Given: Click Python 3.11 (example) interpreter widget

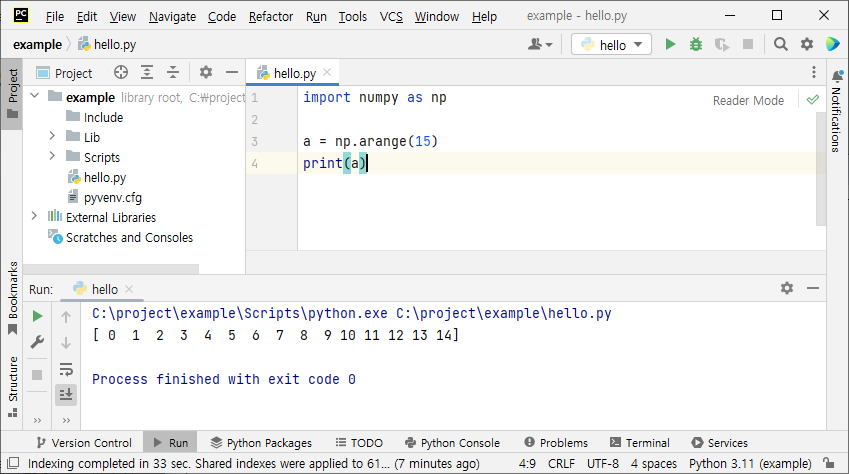Looking at the screenshot, I should tap(750, 463).
